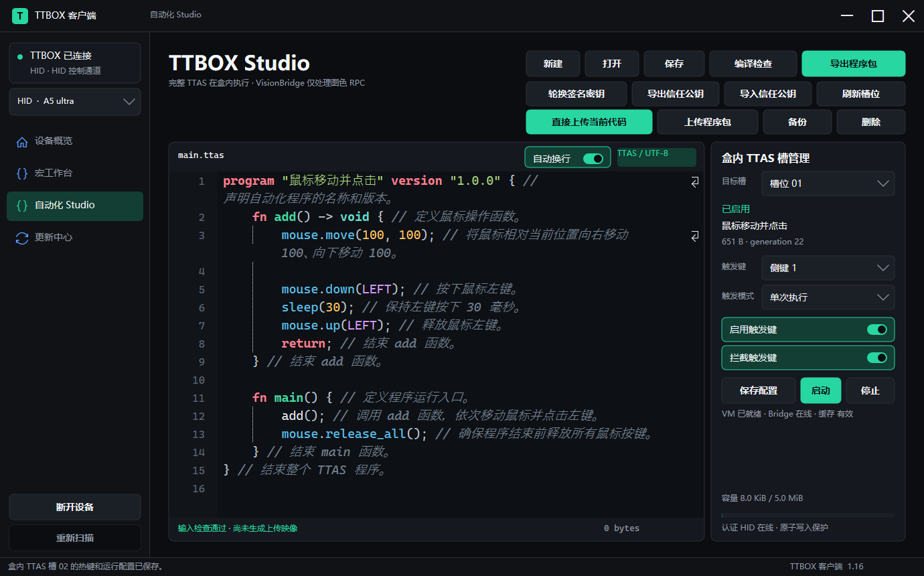Viewport: 924px width, 576px height.
Task: Click the 打开 button
Action: coord(612,64)
